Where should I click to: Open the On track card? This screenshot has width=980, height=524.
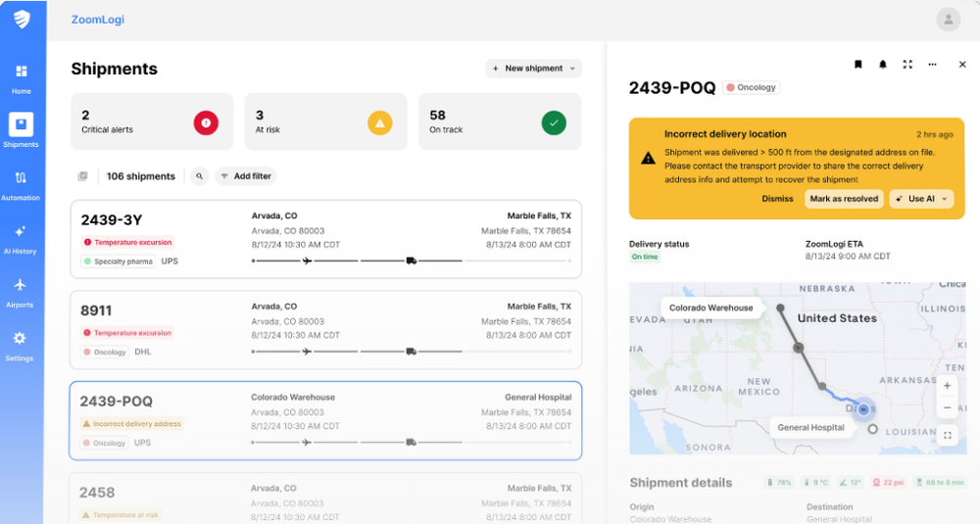coord(500,121)
